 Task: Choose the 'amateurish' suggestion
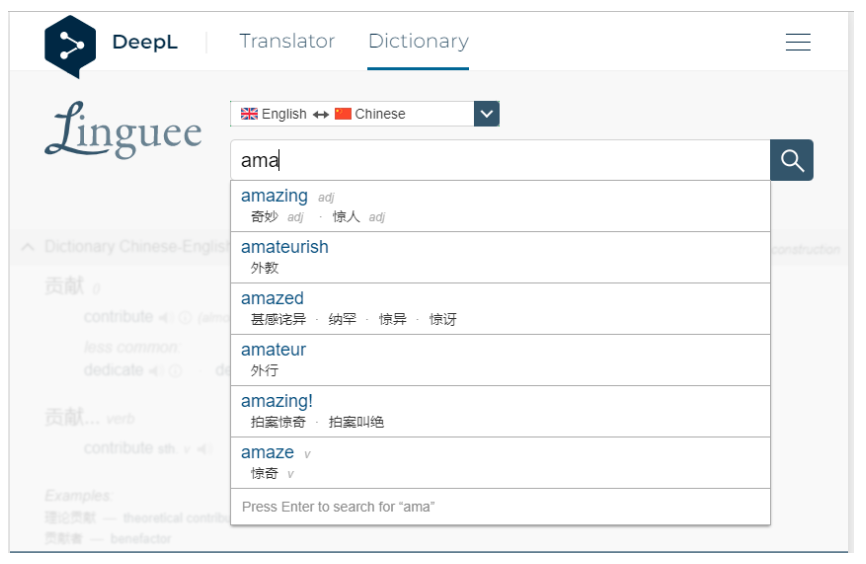pos(500,258)
